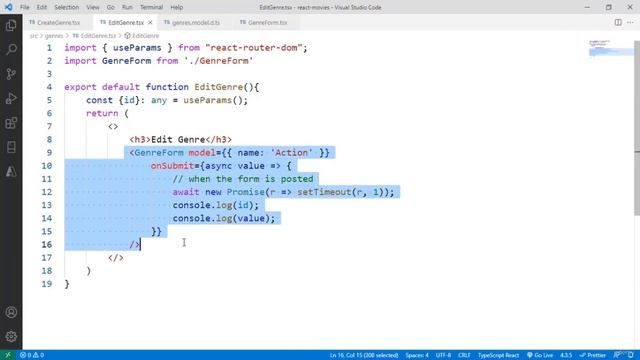
Task: Click 'console.log(value);' on line 14
Action: coord(224,218)
